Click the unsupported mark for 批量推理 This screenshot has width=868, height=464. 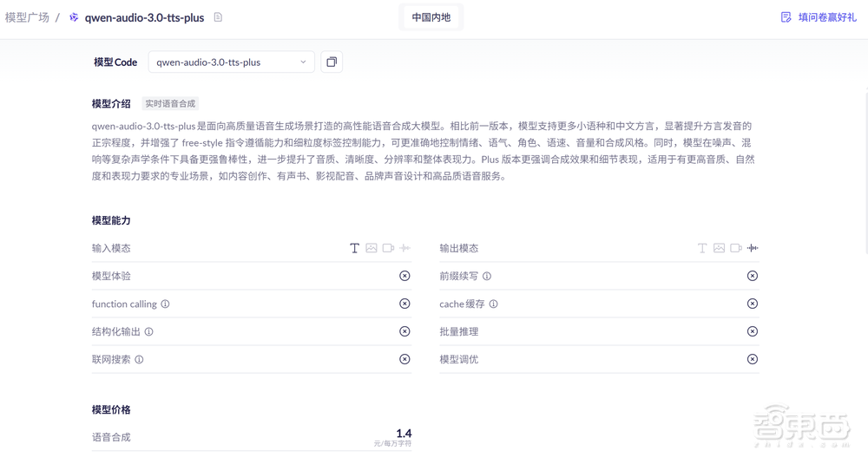point(753,331)
